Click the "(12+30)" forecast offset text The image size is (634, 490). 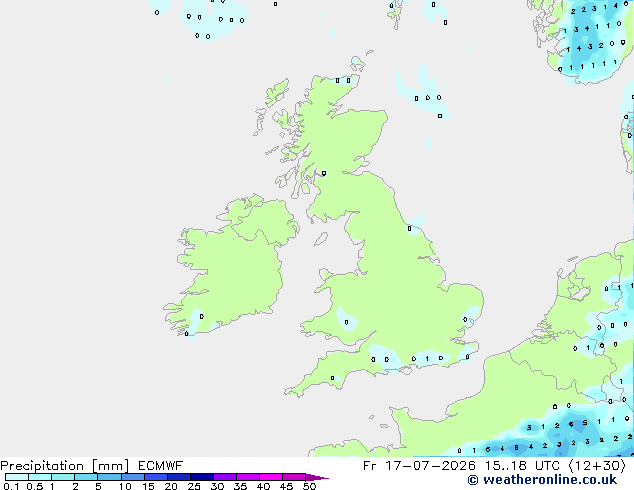coord(598,466)
